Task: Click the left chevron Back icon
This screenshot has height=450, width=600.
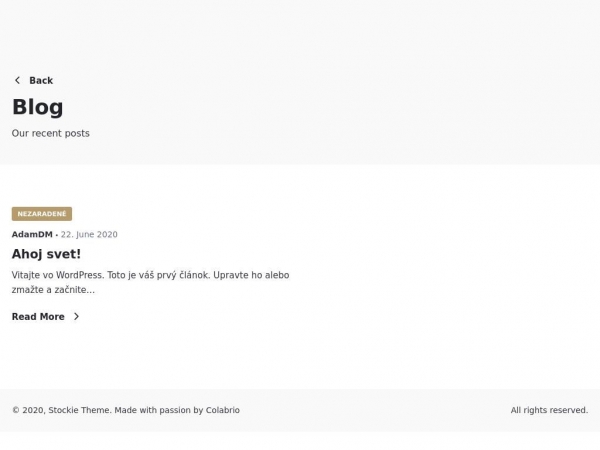Action: click(17, 80)
